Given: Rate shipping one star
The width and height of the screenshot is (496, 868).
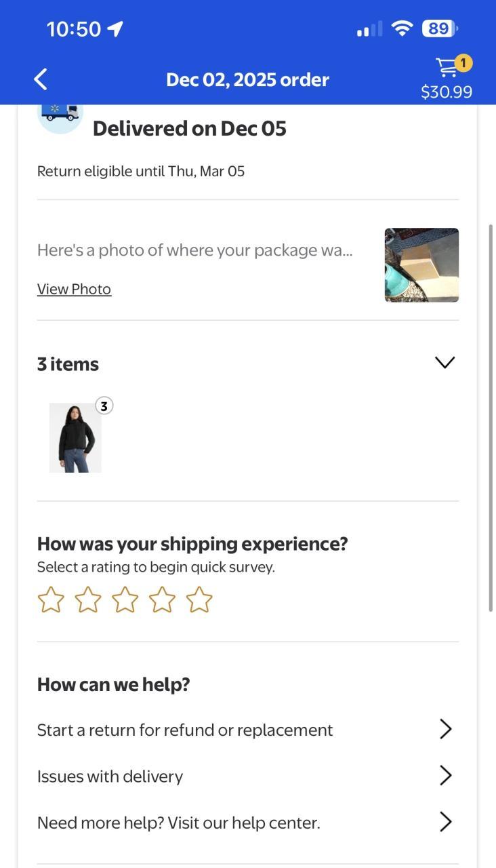Looking at the screenshot, I should (50, 600).
